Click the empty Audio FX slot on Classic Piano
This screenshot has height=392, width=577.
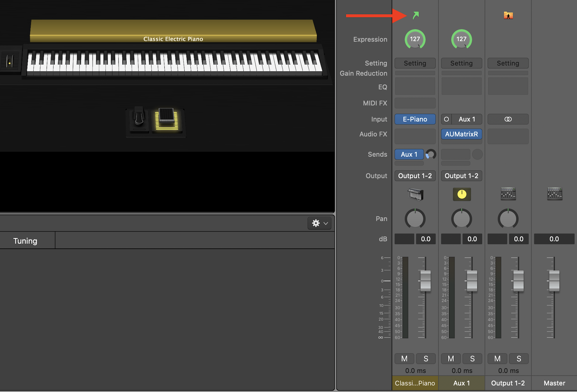415,136
